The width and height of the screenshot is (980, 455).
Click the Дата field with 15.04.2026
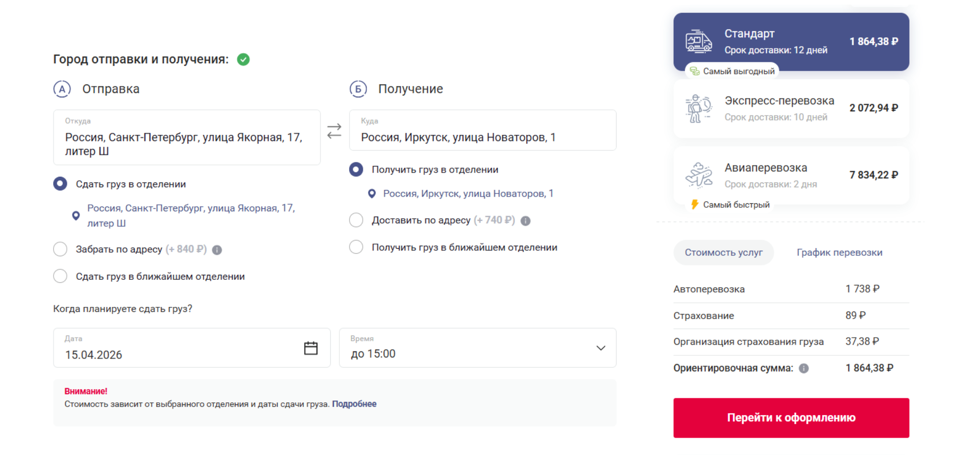point(192,348)
